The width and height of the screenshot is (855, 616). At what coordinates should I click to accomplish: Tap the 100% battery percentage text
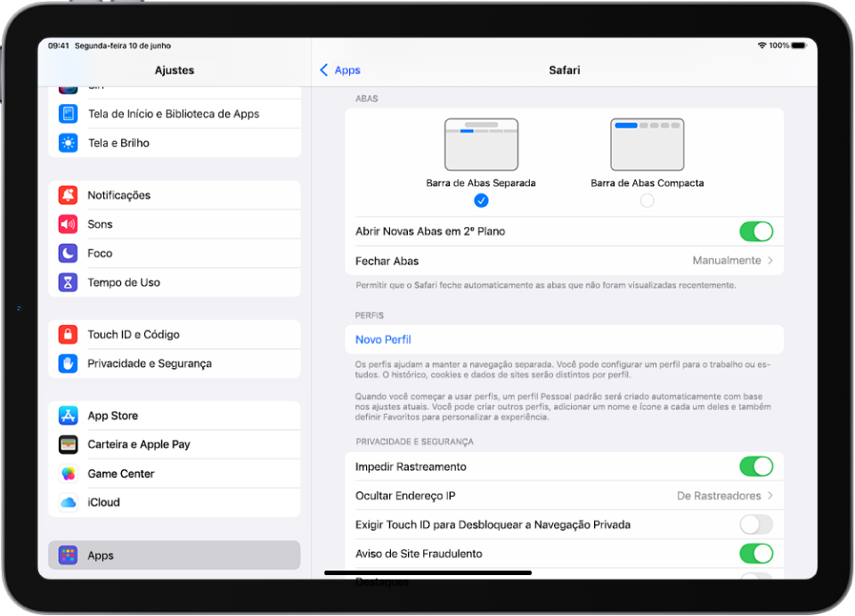[x=778, y=45]
